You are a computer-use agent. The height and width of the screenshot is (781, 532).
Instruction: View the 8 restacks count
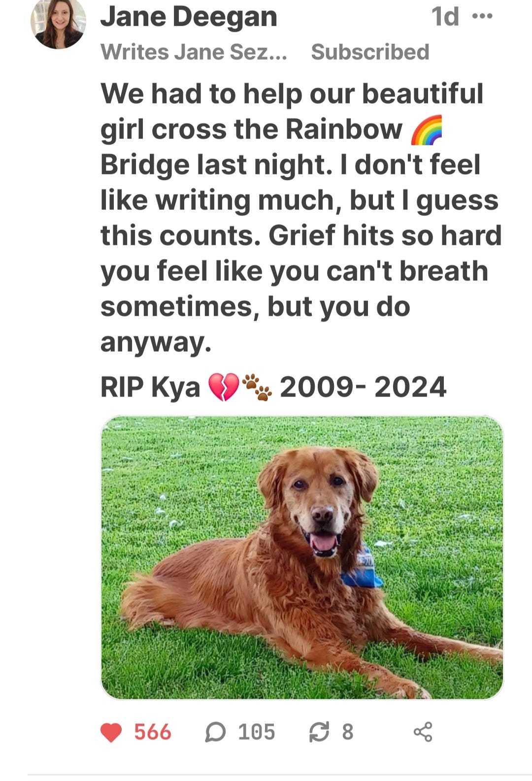pos(348,732)
